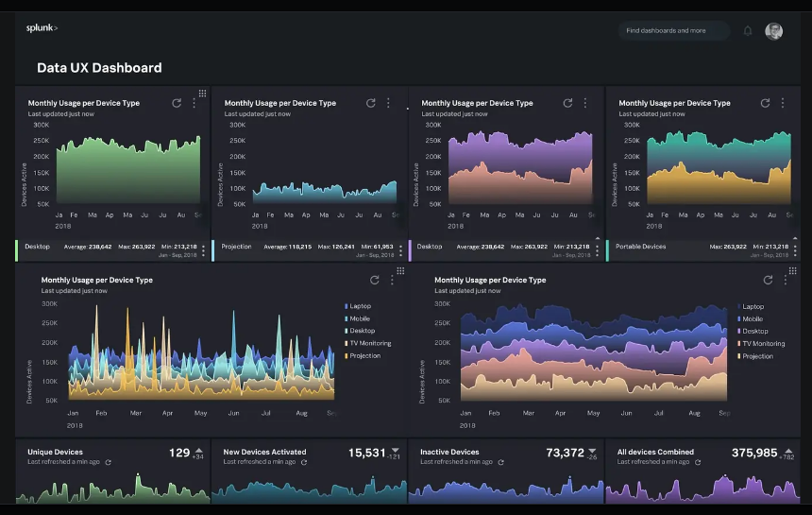Open the kebab menu of the Portable Devices chart header

[783, 103]
